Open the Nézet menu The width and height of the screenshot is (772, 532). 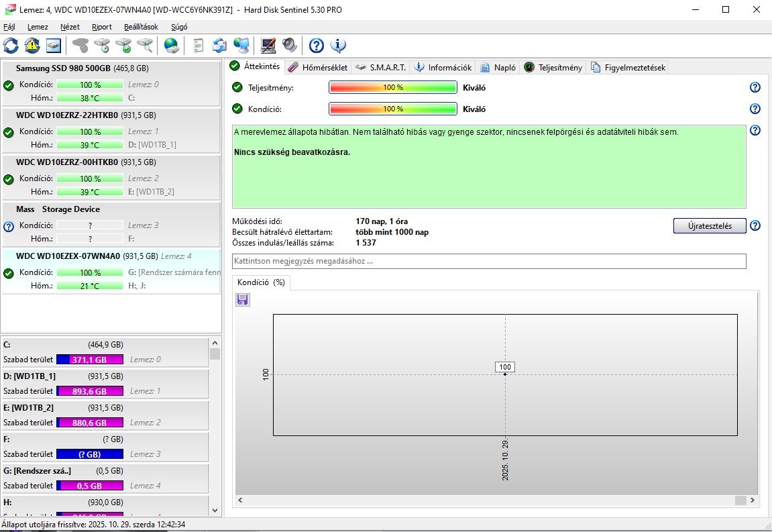coord(70,27)
